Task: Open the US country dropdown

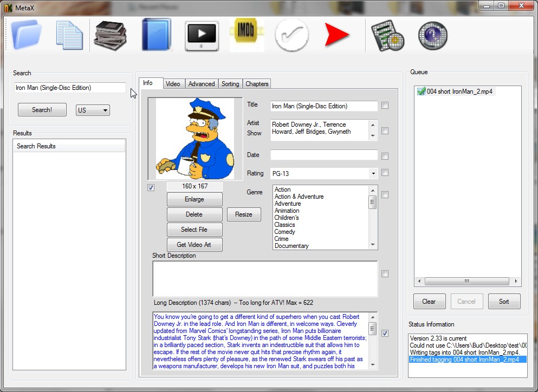Action: (x=93, y=110)
